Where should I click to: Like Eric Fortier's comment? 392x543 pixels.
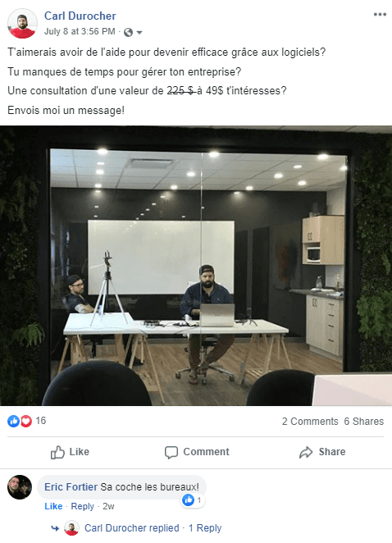pyautogui.click(x=53, y=506)
